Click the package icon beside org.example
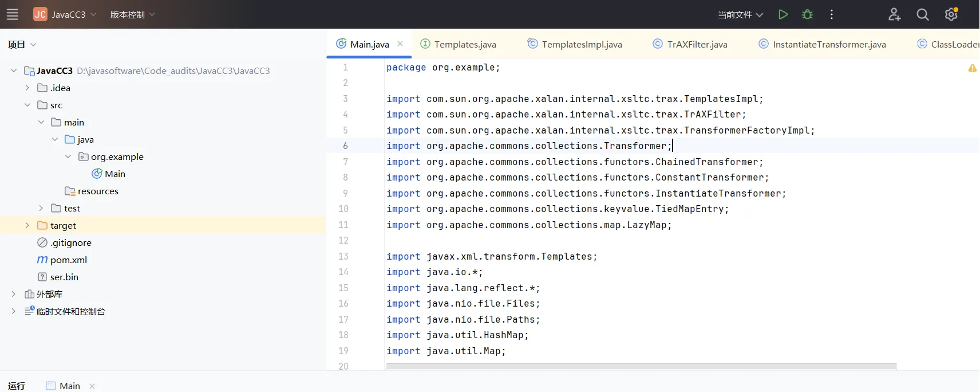 [x=84, y=156]
